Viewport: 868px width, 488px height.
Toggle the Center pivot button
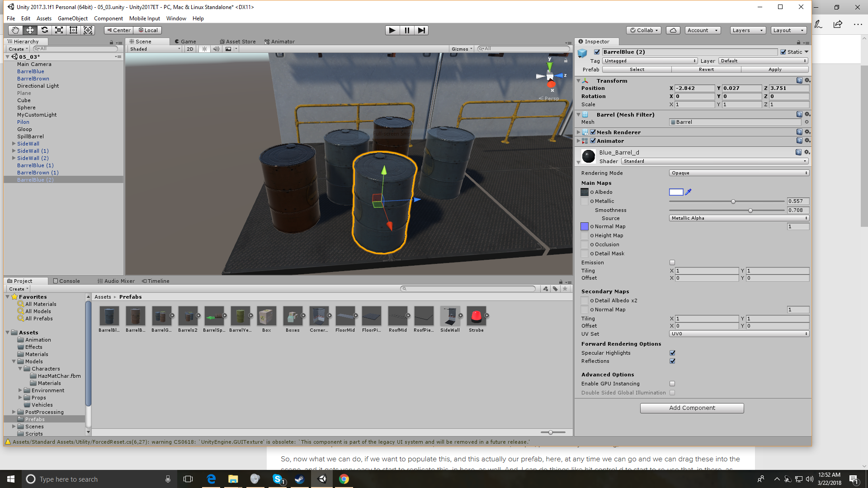tap(118, 30)
